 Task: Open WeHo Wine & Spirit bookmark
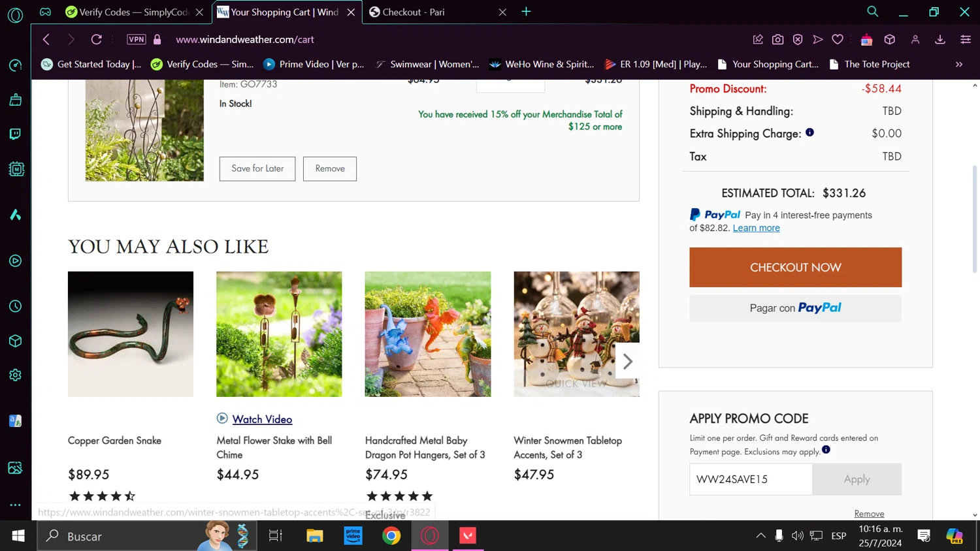pos(542,64)
